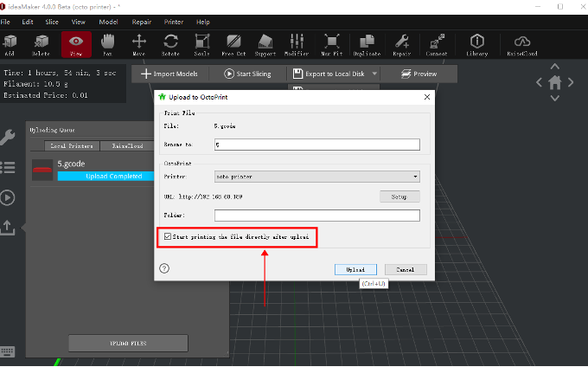The width and height of the screenshot is (588, 367).
Task: Click the down arrow in view navigator
Action: pos(555,98)
